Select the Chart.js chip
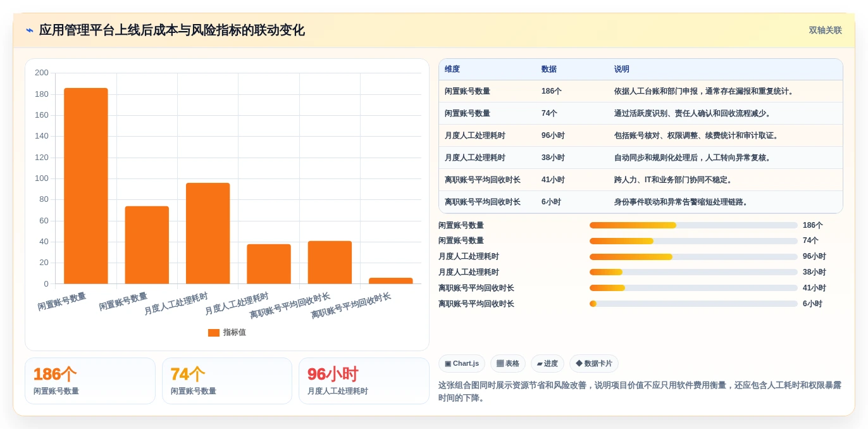868x429 pixels. click(x=462, y=363)
